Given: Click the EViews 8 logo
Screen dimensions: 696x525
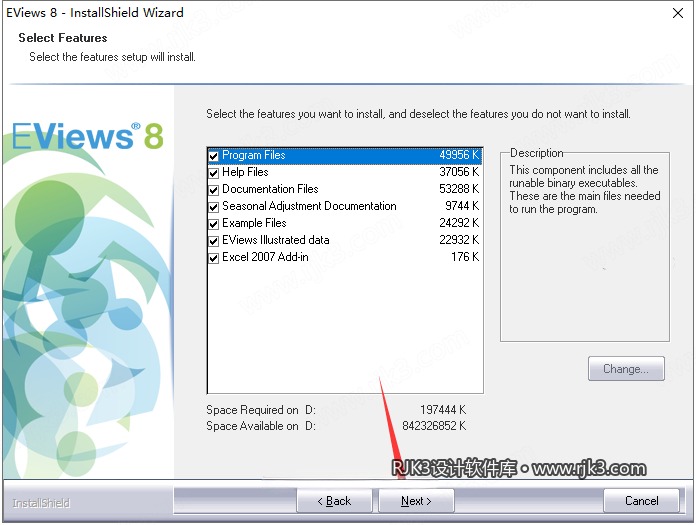Looking at the screenshot, I should pyautogui.click(x=87, y=136).
